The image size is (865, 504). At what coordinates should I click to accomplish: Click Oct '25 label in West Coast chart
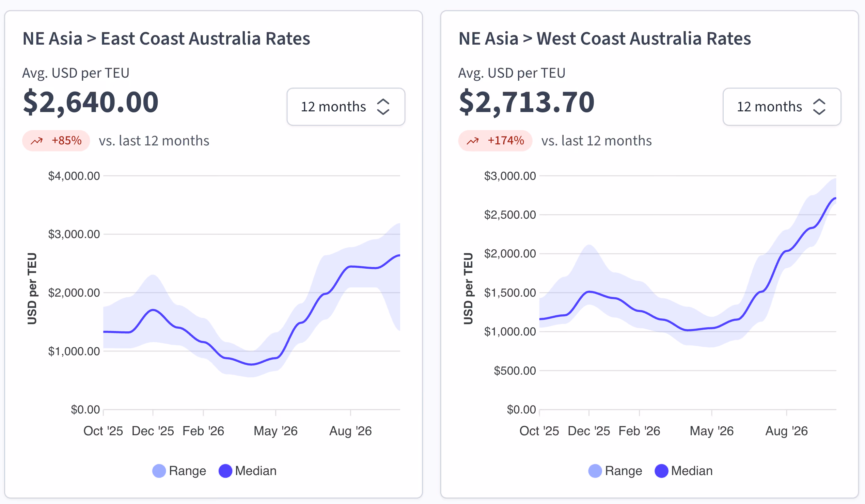click(x=539, y=431)
